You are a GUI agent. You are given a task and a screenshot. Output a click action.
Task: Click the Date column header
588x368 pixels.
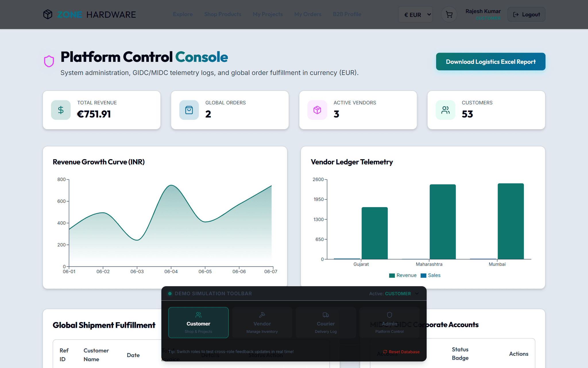coord(133,355)
